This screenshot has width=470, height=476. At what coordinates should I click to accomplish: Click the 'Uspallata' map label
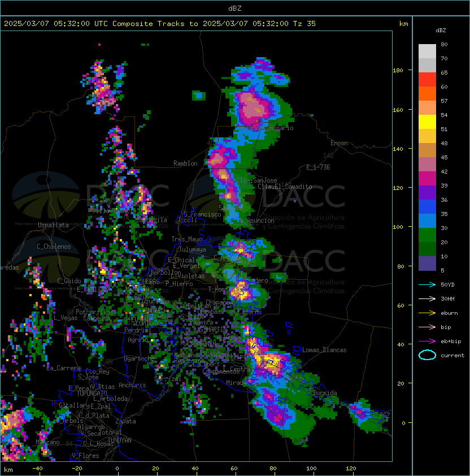[53, 225]
